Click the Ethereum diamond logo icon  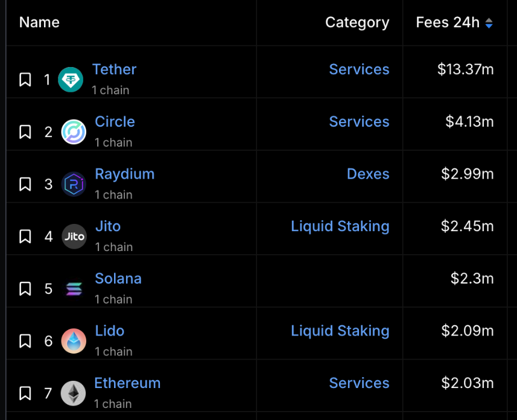click(73, 393)
